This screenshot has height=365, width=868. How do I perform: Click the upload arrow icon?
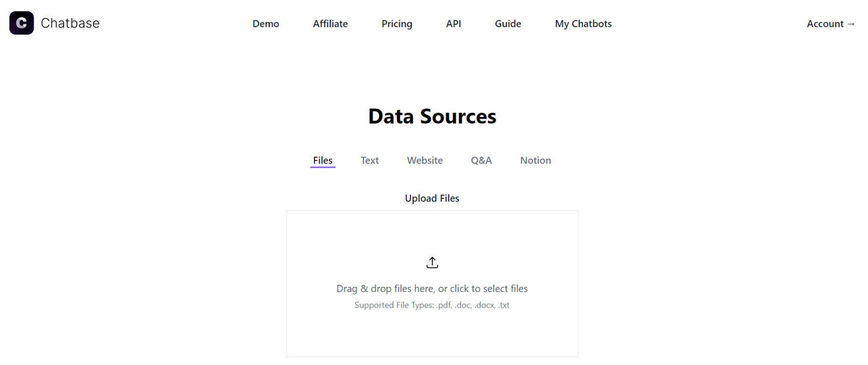pyautogui.click(x=432, y=262)
